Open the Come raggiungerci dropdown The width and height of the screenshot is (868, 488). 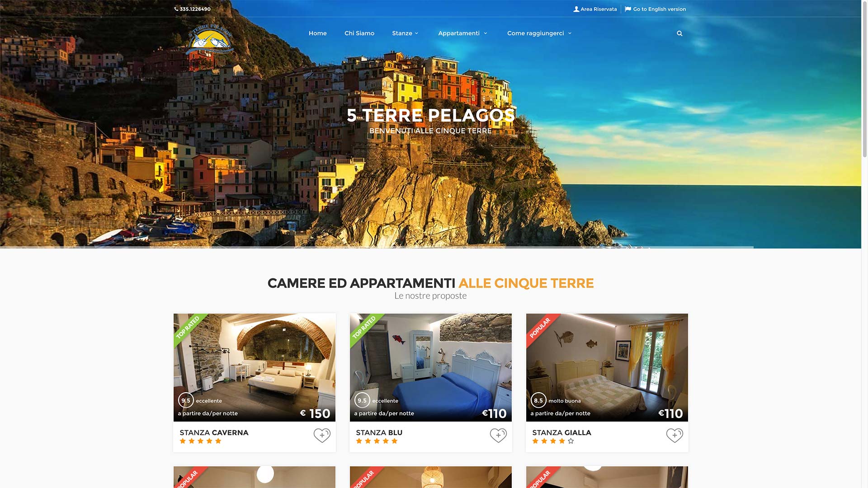click(x=539, y=33)
